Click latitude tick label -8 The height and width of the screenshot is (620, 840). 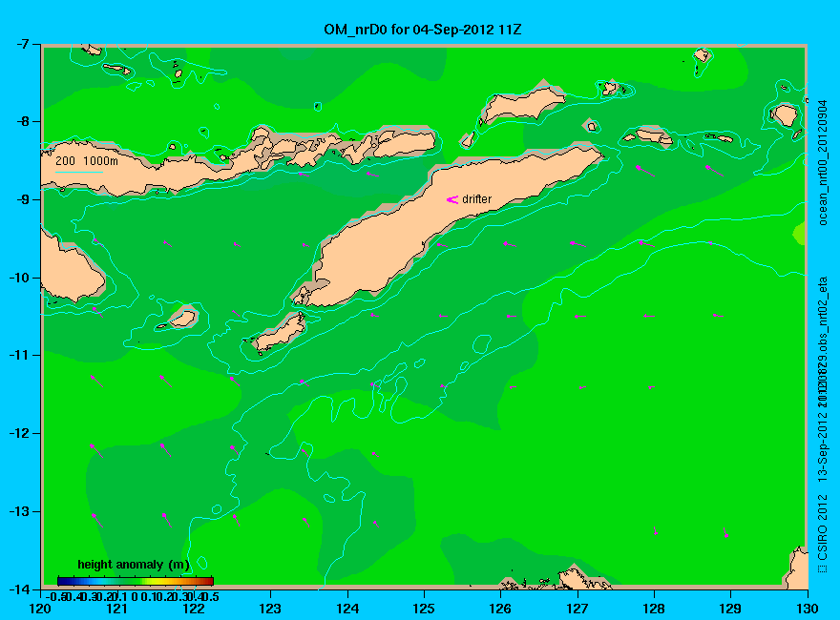(x=24, y=121)
